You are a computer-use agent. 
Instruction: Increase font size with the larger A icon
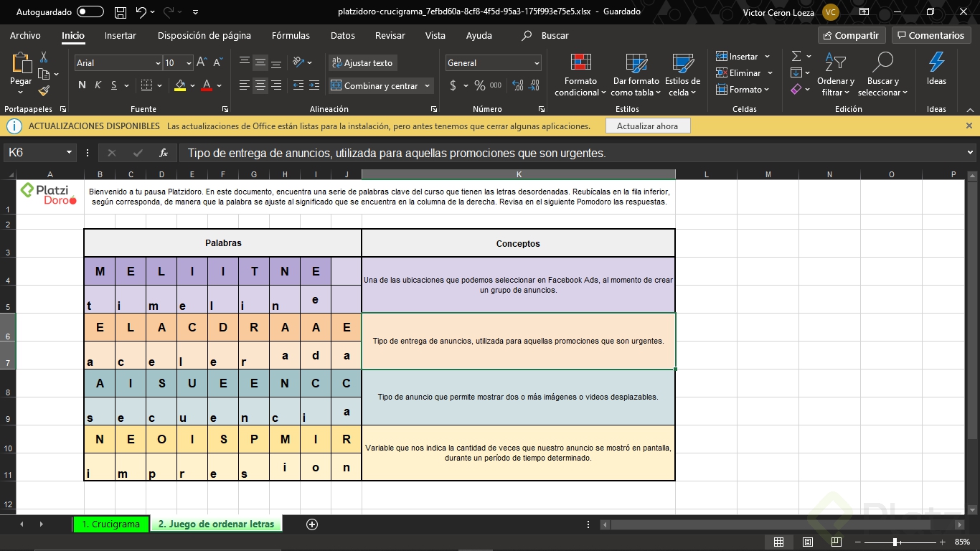[x=202, y=63]
